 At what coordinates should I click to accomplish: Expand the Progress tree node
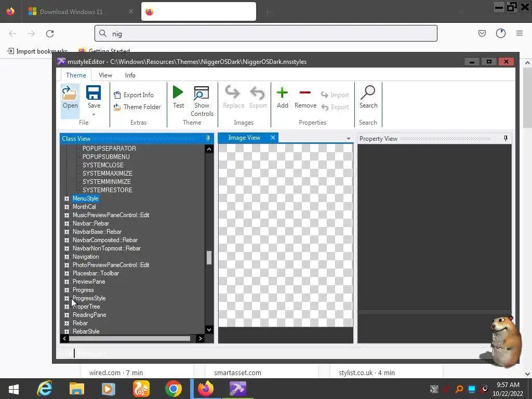66,290
